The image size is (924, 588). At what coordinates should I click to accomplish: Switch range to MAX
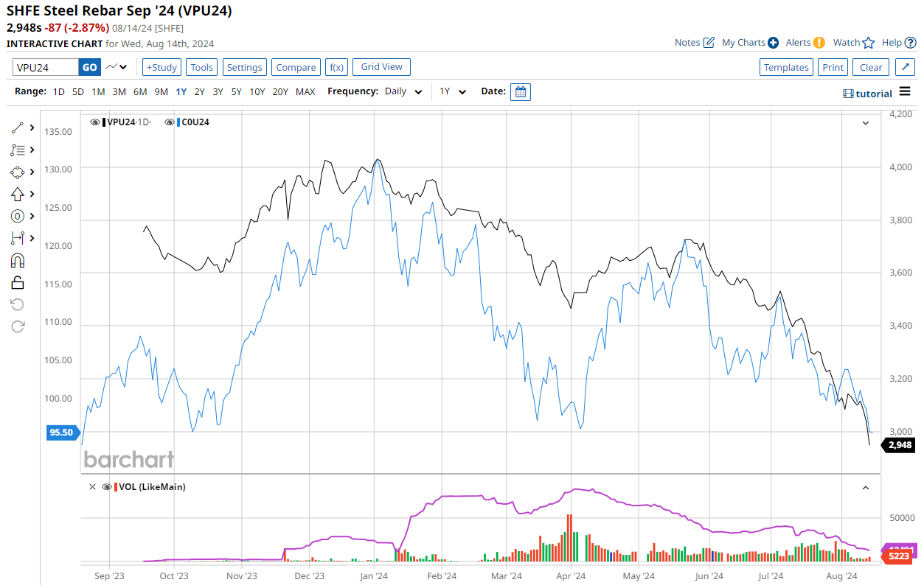[x=305, y=92]
